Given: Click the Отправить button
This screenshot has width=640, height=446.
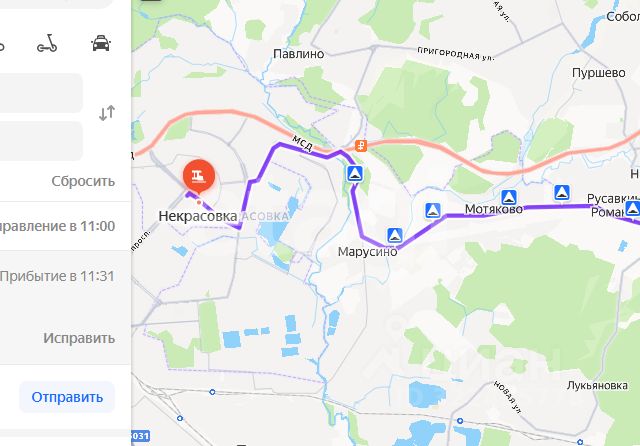Looking at the screenshot, I should 67,397.
